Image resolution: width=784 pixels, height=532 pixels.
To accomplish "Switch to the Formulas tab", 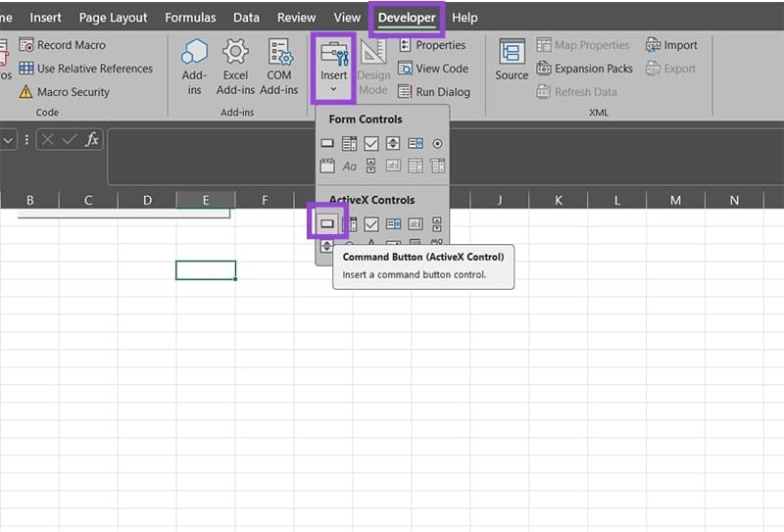I will coord(190,18).
